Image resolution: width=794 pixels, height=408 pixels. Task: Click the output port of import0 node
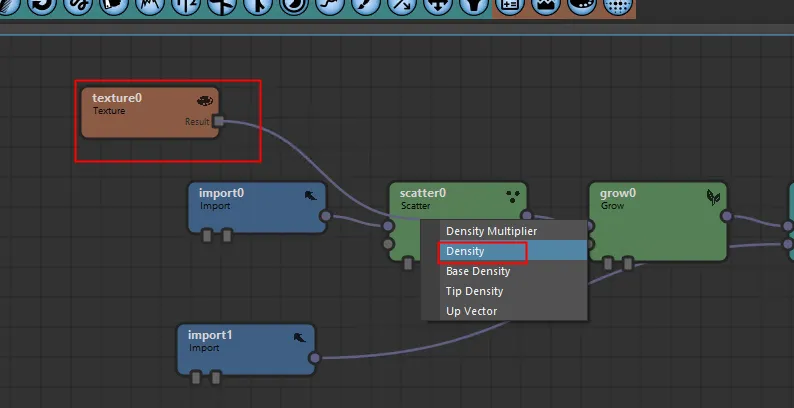point(325,216)
